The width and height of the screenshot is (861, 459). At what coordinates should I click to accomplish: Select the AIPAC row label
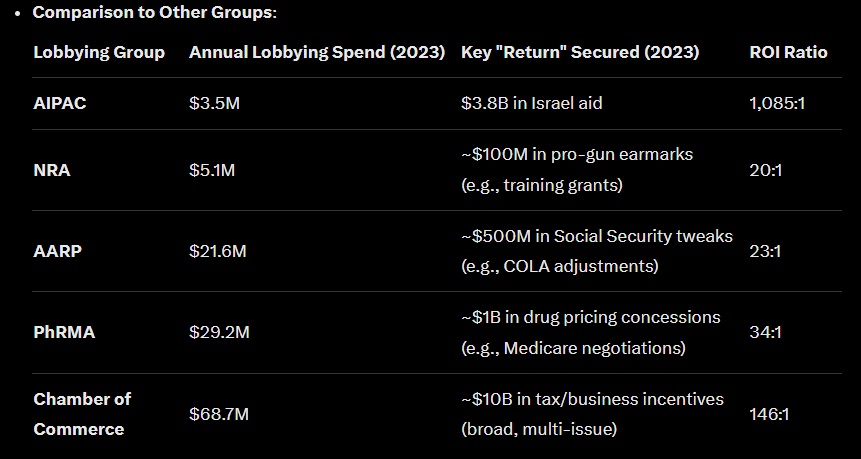coord(60,104)
